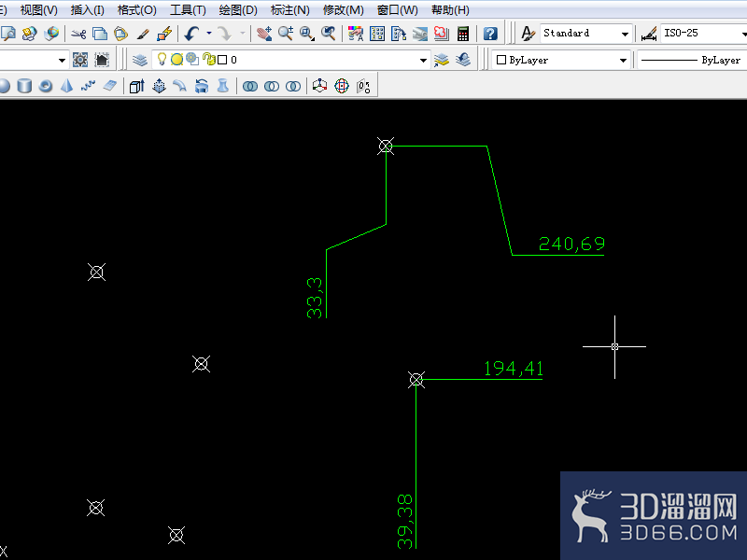Expand the ByLayer color dropdown
This screenshot has height=560, width=747.
[x=623, y=60]
